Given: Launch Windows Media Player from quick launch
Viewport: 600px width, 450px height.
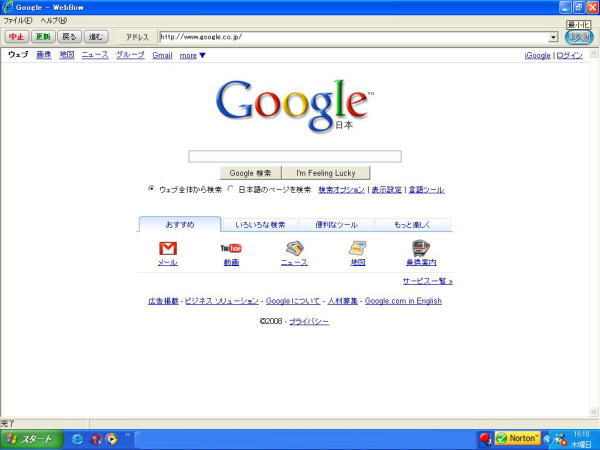Looking at the screenshot, I should pyautogui.click(x=112, y=439).
